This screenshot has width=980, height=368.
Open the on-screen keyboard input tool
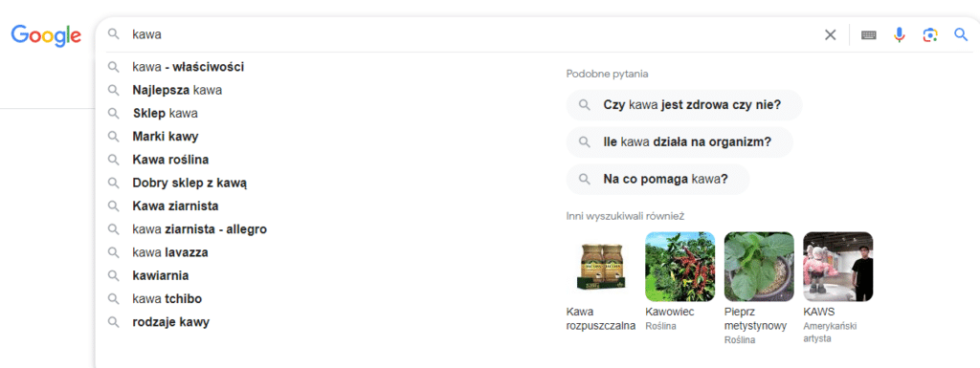click(x=869, y=35)
